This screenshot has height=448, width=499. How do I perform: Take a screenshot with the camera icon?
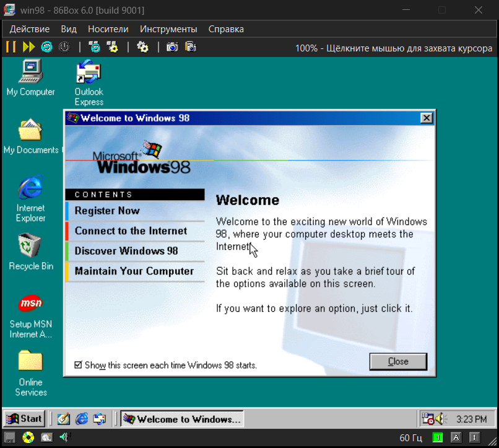coord(173,47)
